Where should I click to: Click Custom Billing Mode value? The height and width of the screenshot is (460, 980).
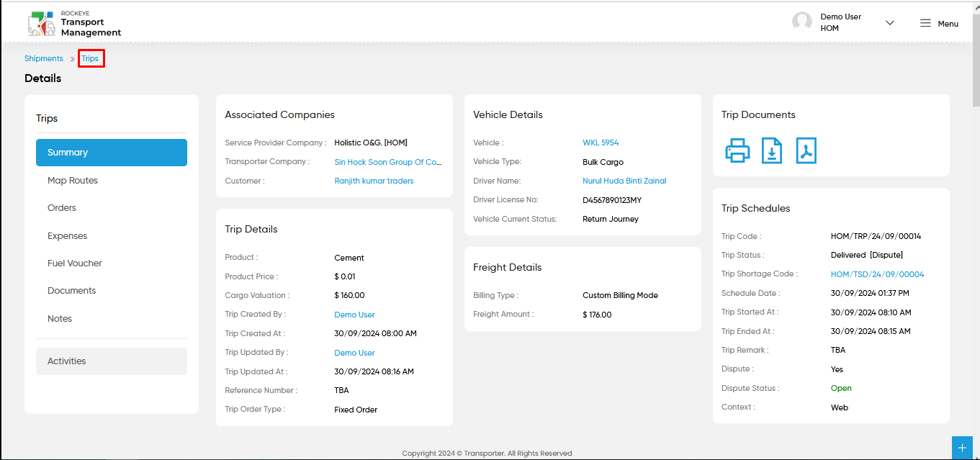[620, 295]
